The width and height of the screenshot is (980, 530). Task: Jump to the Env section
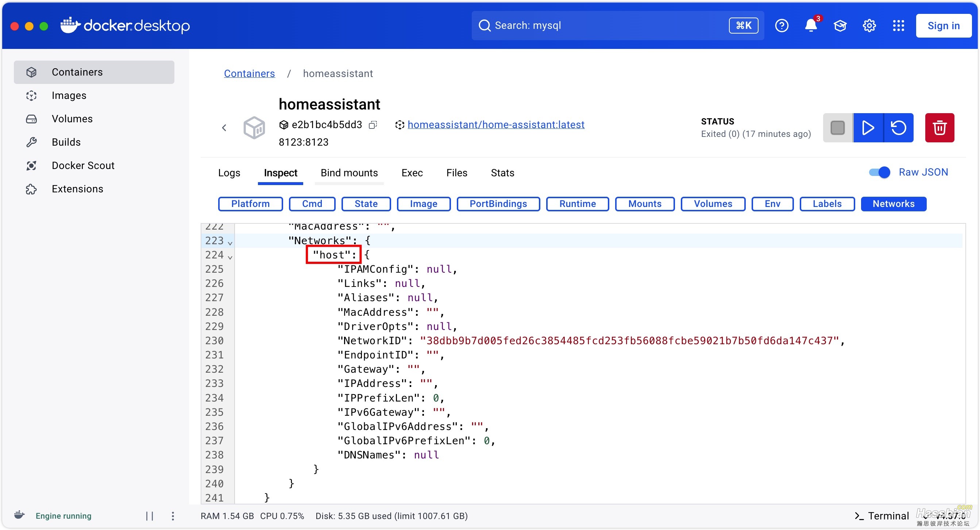[772, 204]
